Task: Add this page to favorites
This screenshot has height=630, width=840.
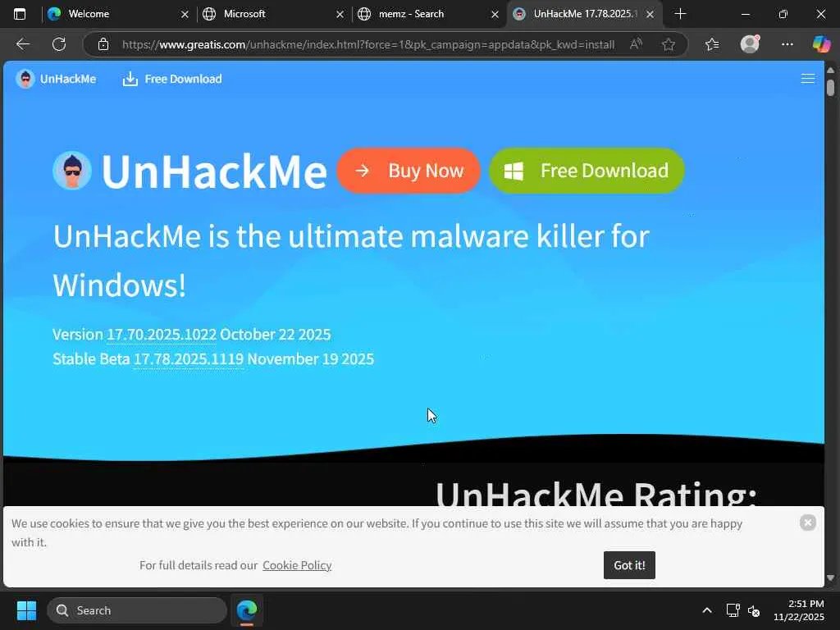Action: [668, 44]
